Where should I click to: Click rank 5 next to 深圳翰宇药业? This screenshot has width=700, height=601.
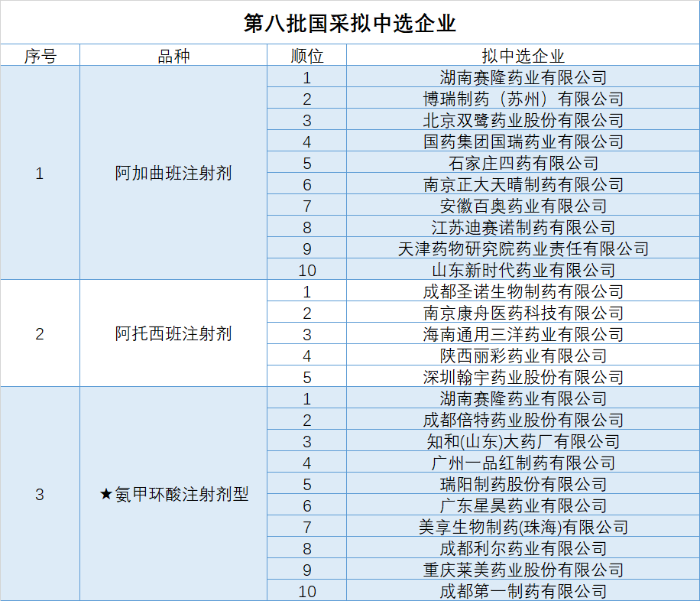[x=306, y=377]
